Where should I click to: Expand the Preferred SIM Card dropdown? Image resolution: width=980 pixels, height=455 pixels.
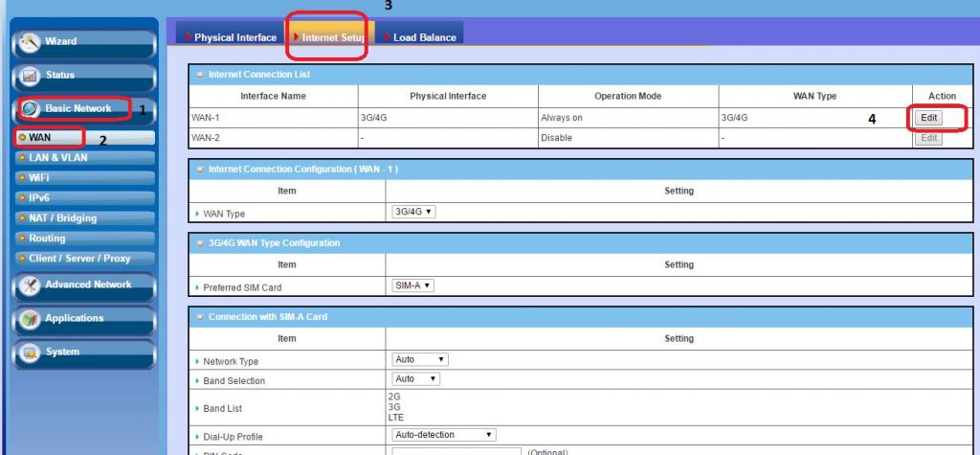(413, 285)
